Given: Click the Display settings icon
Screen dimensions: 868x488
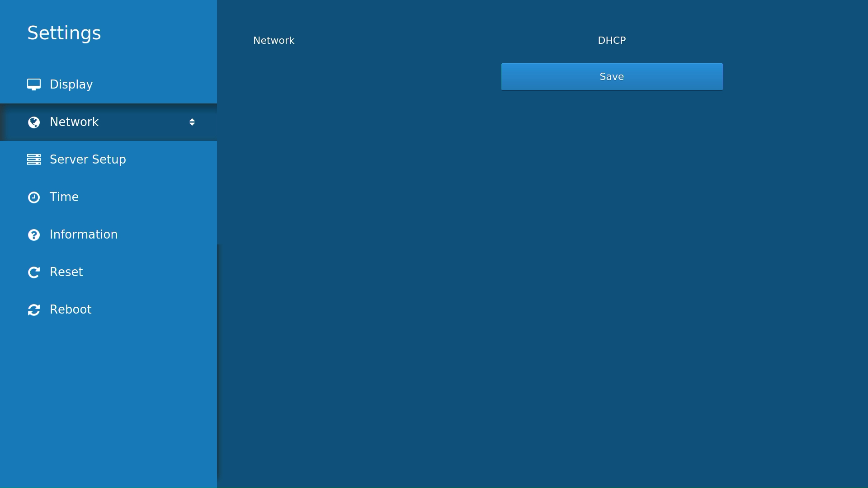Looking at the screenshot, I should click(x=33, y=84).
